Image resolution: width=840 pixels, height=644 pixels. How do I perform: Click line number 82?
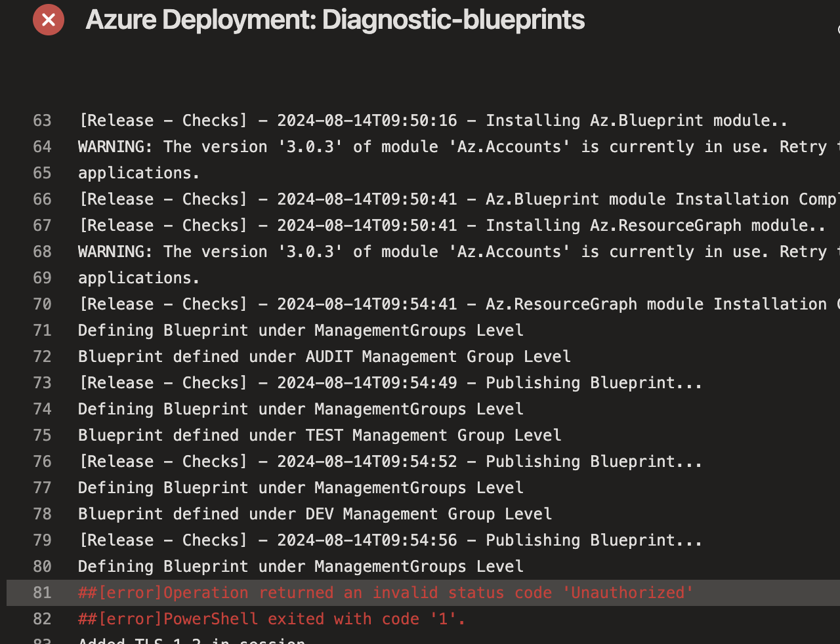(42, 619)
